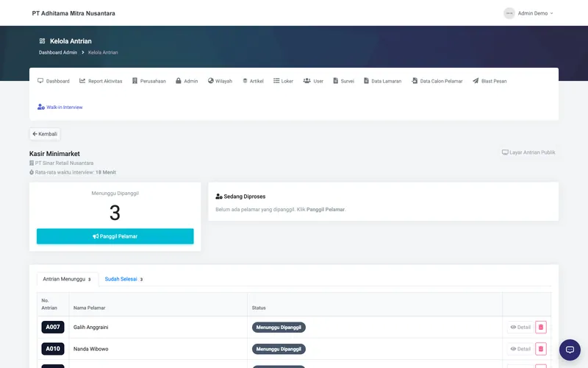Open Data Lamaran menu
Image resolution: width=588 pixels, height=368 pixels.
[x=382, y=81]
